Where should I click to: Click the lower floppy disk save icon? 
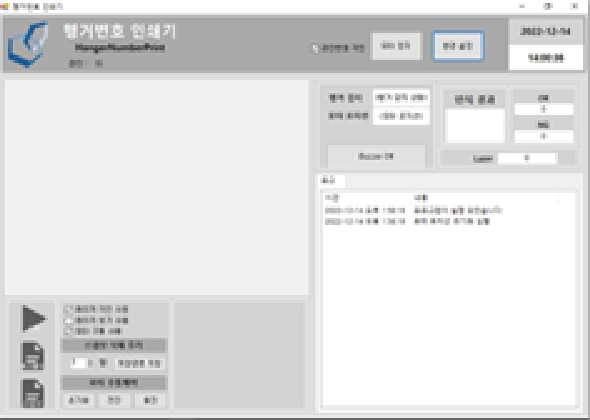coord(33,393)
